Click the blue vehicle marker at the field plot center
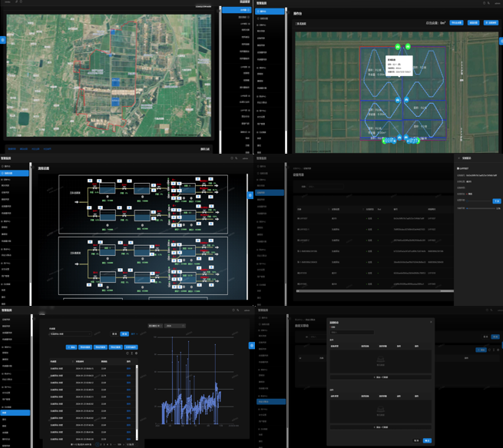The width and height of the screenshot is (503, 448). point(398,100)
